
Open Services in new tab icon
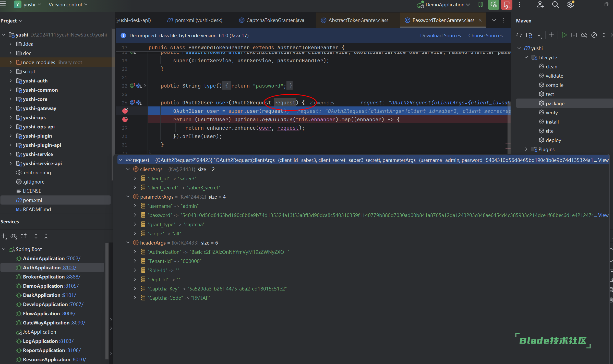[x=23, y=236]
